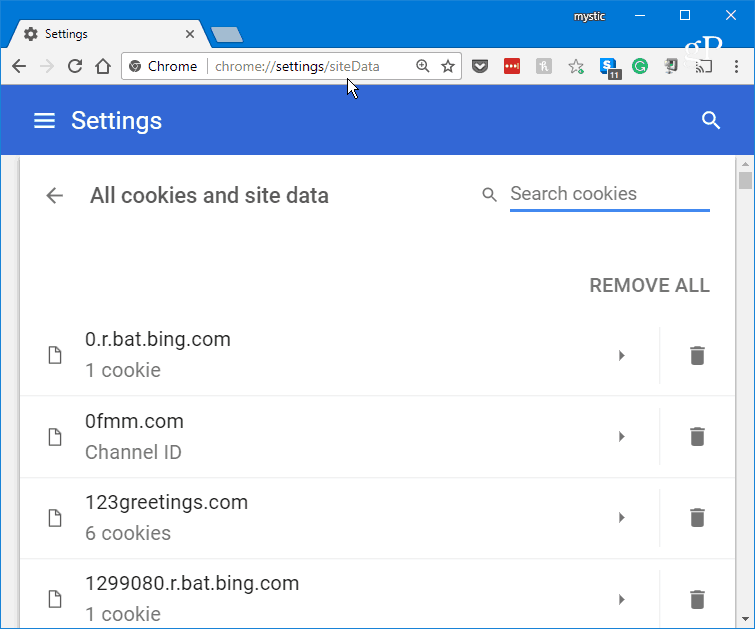Remove 123greetings.com cookies via trash icon
This screenshot has width=755, height=629.
pos(697,517)
